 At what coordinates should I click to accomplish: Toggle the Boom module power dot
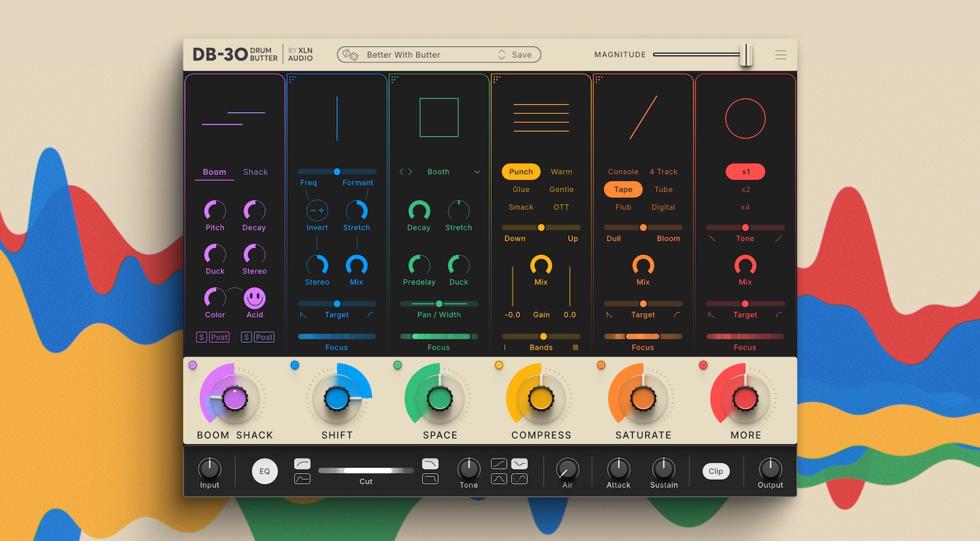(x=193, y=365)
